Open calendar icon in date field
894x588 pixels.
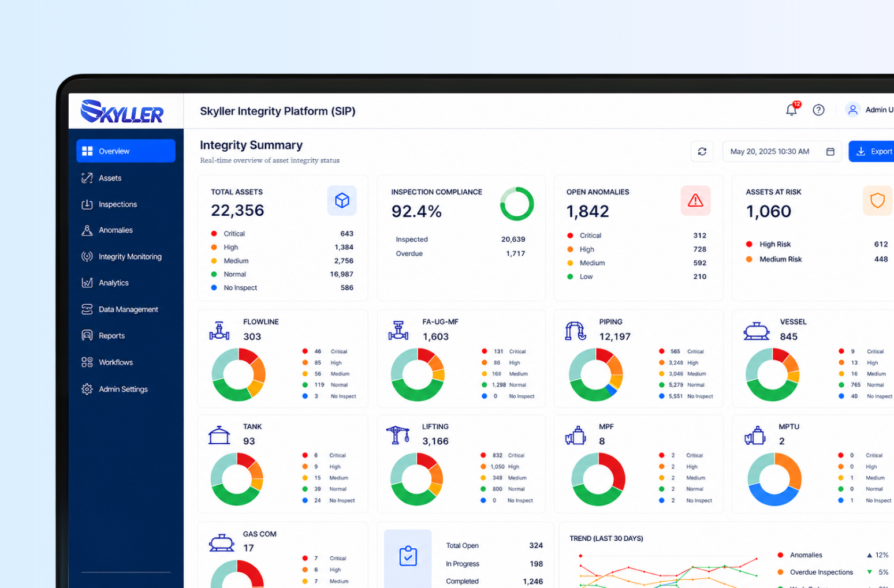coord(830,151)
